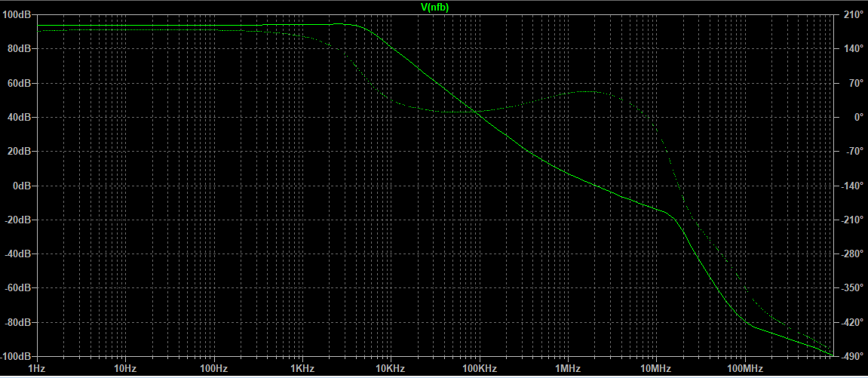Image resolution: width=868 pixels, height=378 pixels.
Task: Click the 10Hz frequency axis label
Action: (x=125, y=369)
